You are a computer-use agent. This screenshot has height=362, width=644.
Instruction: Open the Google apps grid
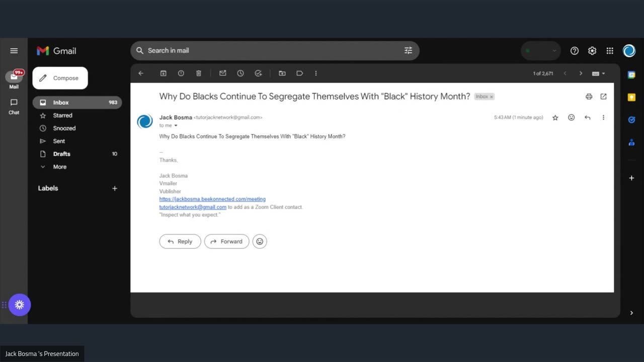tap(610, 51)
